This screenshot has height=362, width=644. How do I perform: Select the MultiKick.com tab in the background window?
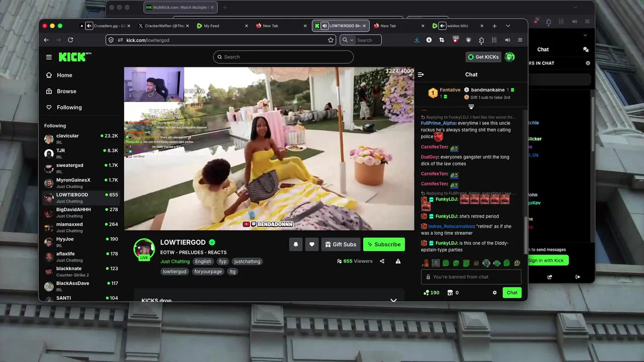pyautogui.click(x=181, y=8)
